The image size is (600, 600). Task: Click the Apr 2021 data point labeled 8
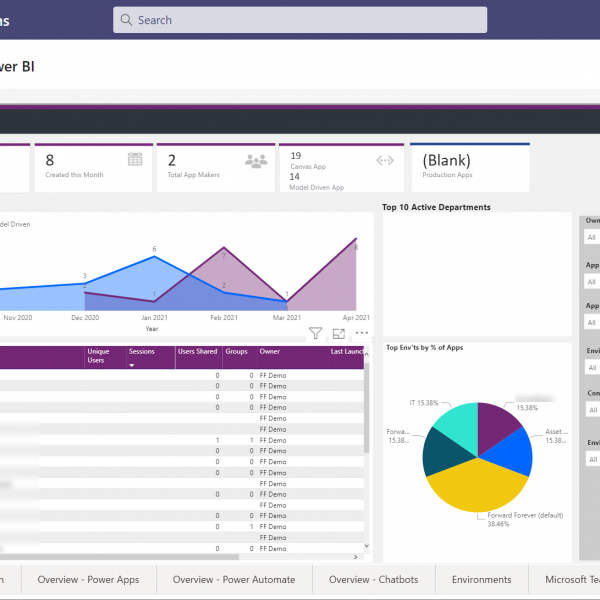pos(356,239)
